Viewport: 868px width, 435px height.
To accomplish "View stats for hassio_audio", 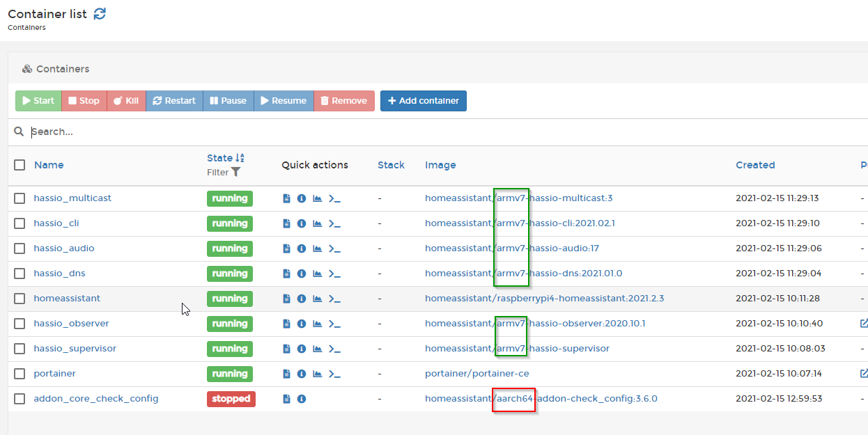I will (316, 248).
